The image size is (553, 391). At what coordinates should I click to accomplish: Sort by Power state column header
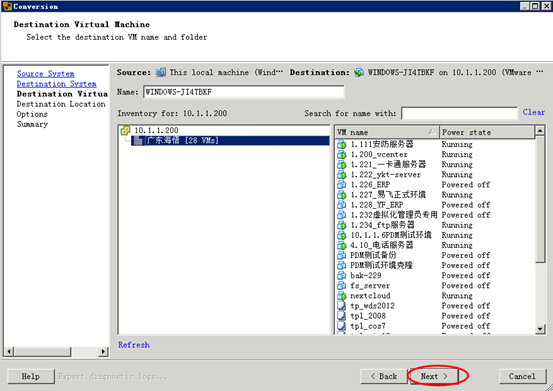click(x=487, y=132)
